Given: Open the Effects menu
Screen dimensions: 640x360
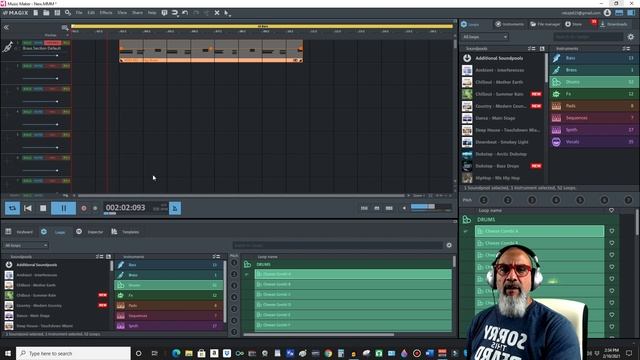Looking at the screenshot, I should coord(106,13).
